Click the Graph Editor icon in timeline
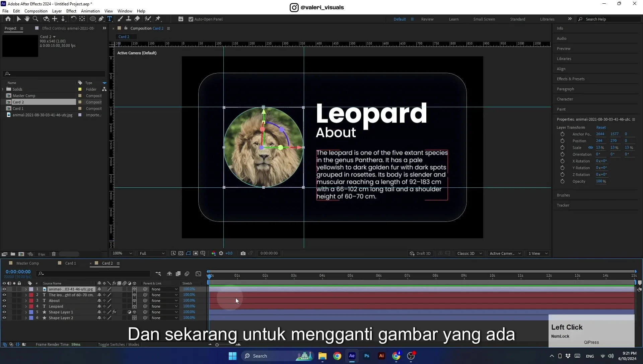Viewport: 643px width, 364px height. [x=198, y=274]
